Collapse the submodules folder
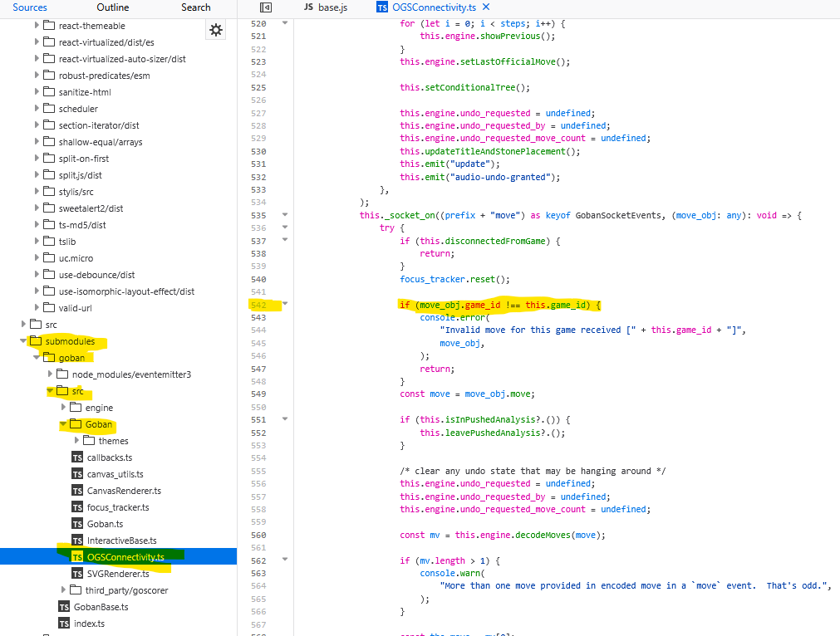The image size is (840, 636). 23,341
